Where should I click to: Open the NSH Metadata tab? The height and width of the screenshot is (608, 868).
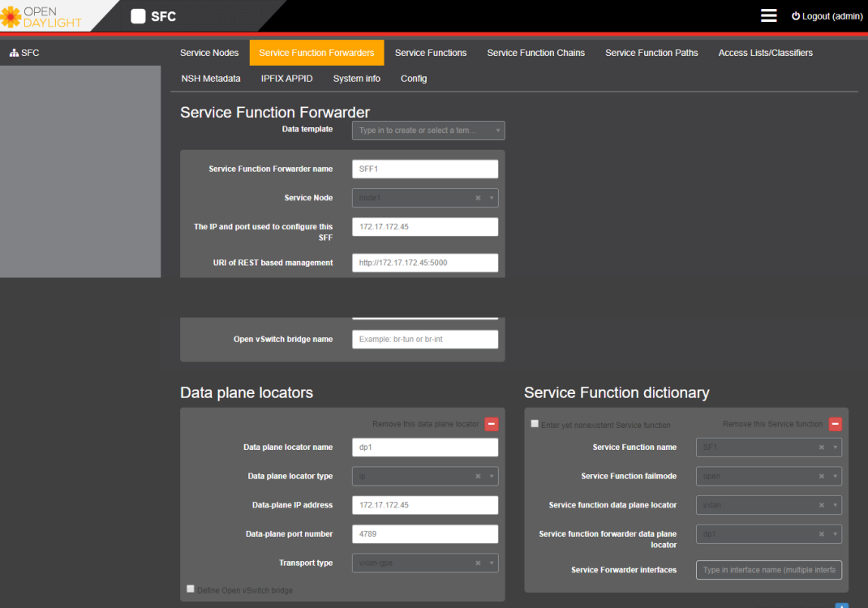click(x=211, y=79)
